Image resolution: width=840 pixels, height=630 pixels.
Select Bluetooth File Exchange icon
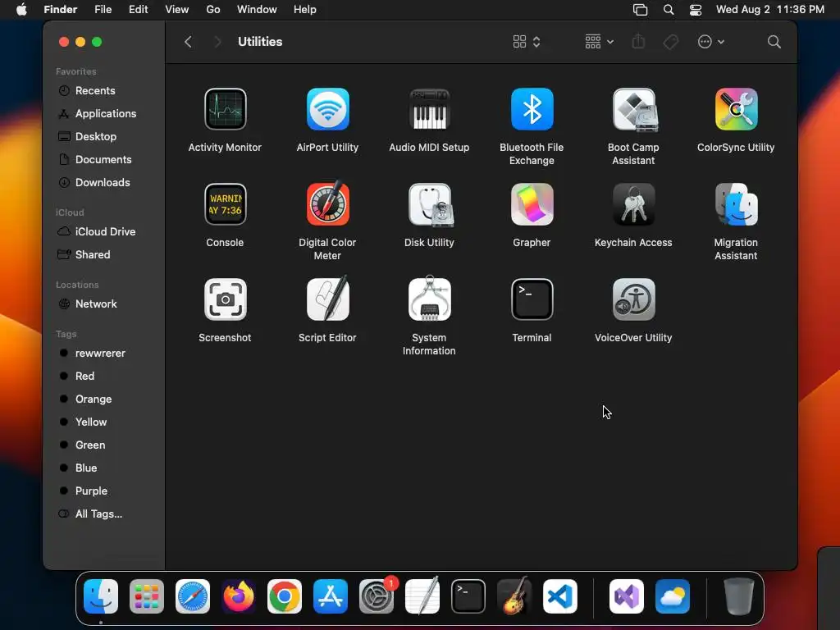click(x=532, y=109)
